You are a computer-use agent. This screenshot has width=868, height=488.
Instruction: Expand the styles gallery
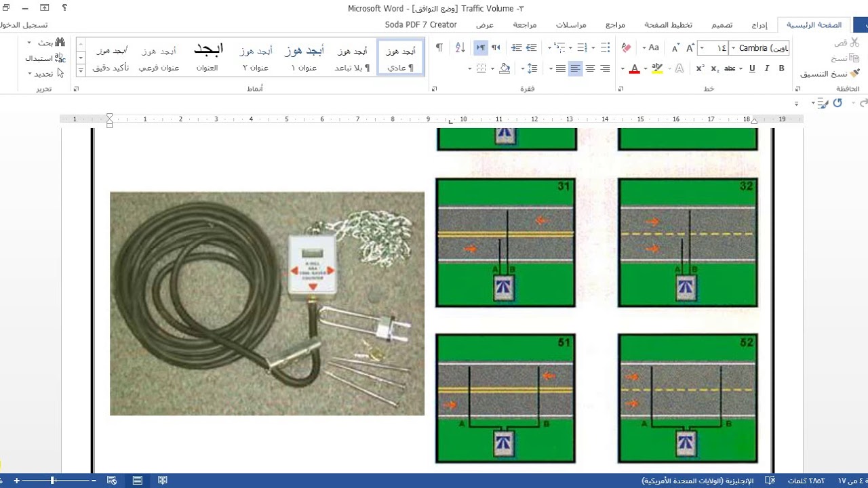[81, 70]
